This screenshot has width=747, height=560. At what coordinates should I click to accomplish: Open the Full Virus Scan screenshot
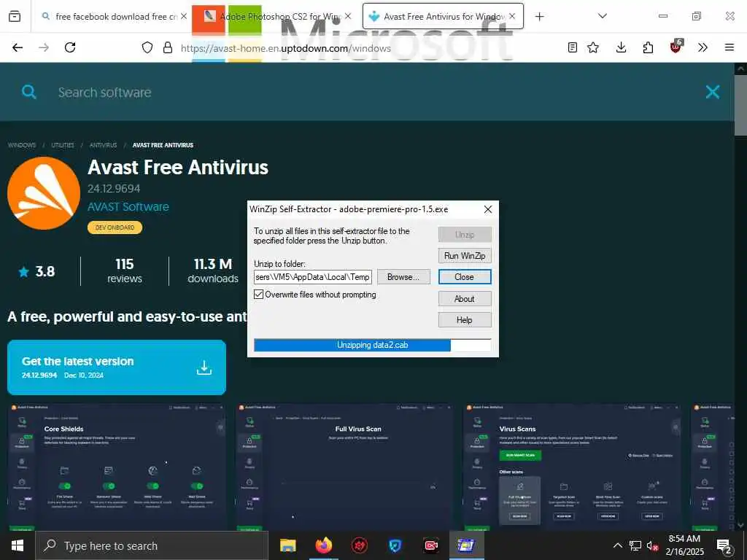(x=344, y=467)
